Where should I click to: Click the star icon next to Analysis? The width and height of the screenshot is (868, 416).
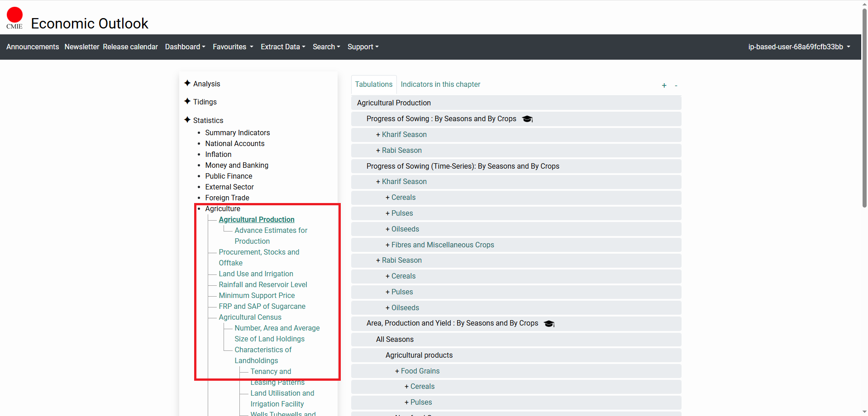(187, 83)
